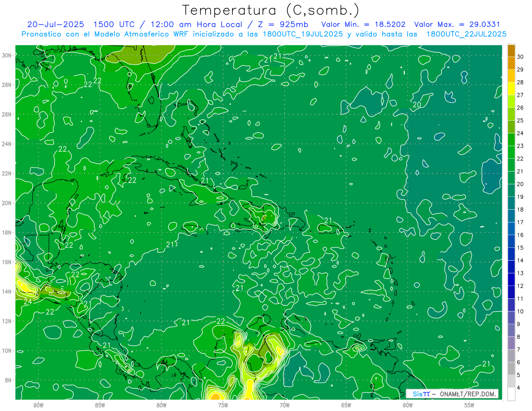Viewport: 532px width, 411px height.
Task: Click the "28N" latitude axis label
Action: click(x=7, y=85)
